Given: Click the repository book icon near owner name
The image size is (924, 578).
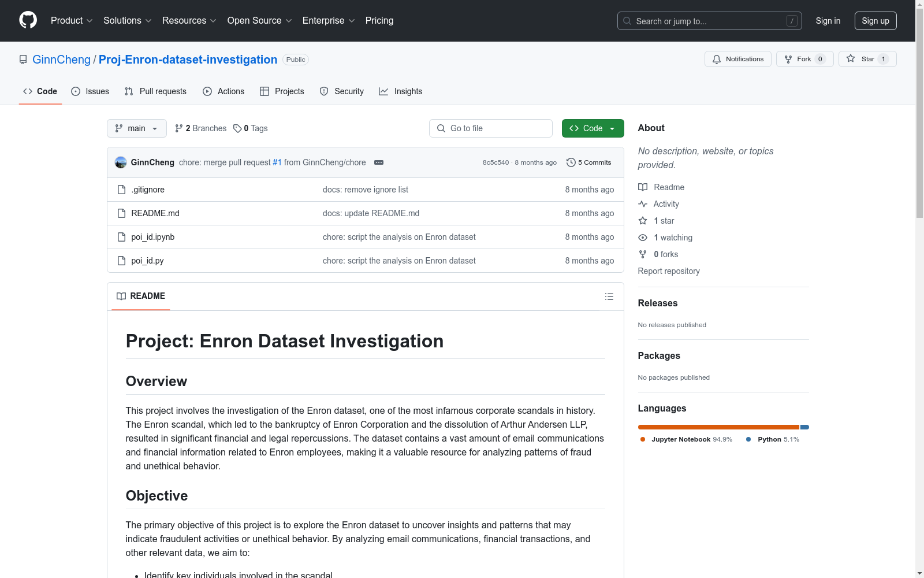Looking at the screenshot, I should click(23, 60).
